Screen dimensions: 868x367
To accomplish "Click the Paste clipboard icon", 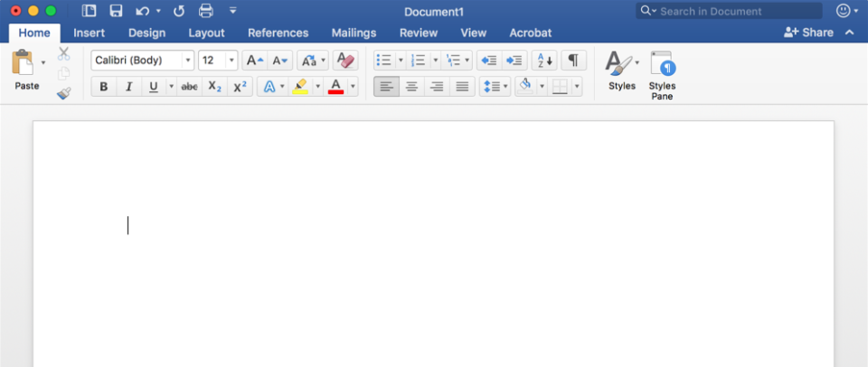I will pos(23,64).
